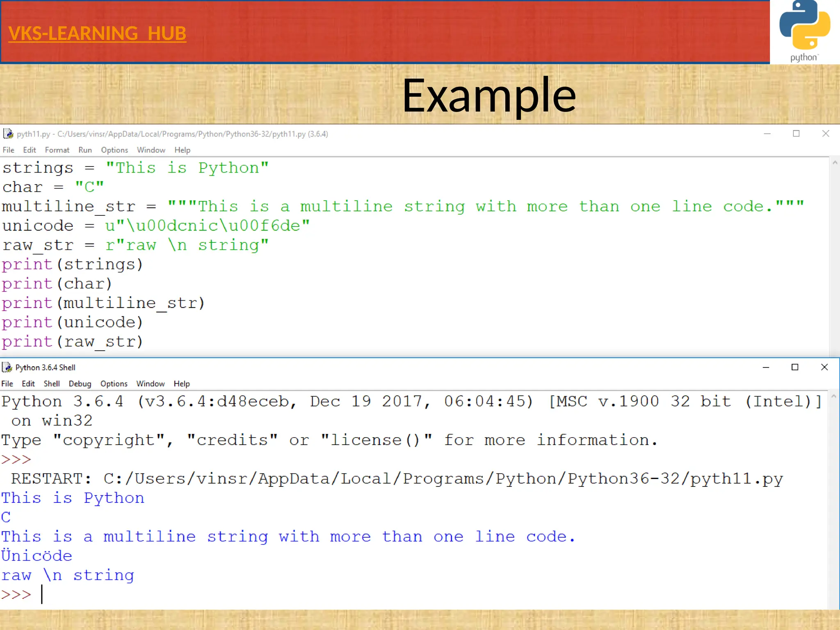Minimize the pyth11.py editor window

(x=767, y=134)
